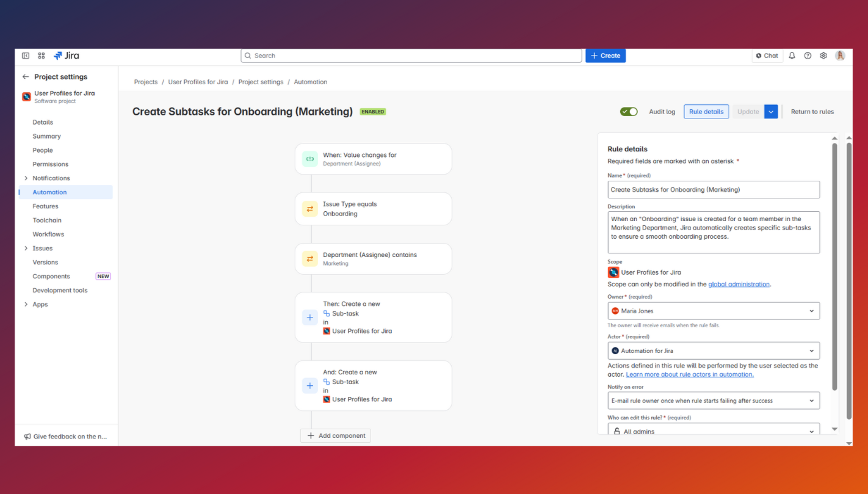Open the Audit log
This screenshot has width=868, height=494.
pyautogui.click(x=662, y=112)
